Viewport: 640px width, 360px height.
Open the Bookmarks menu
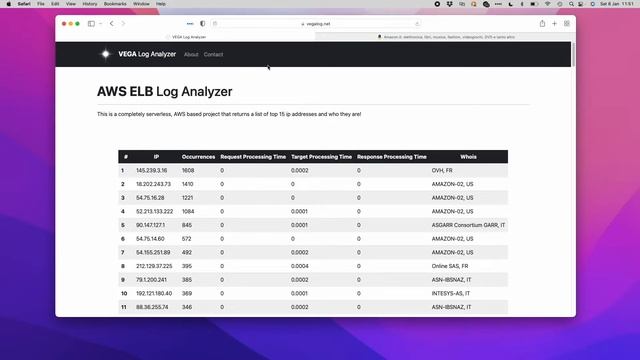coord(115,4)
